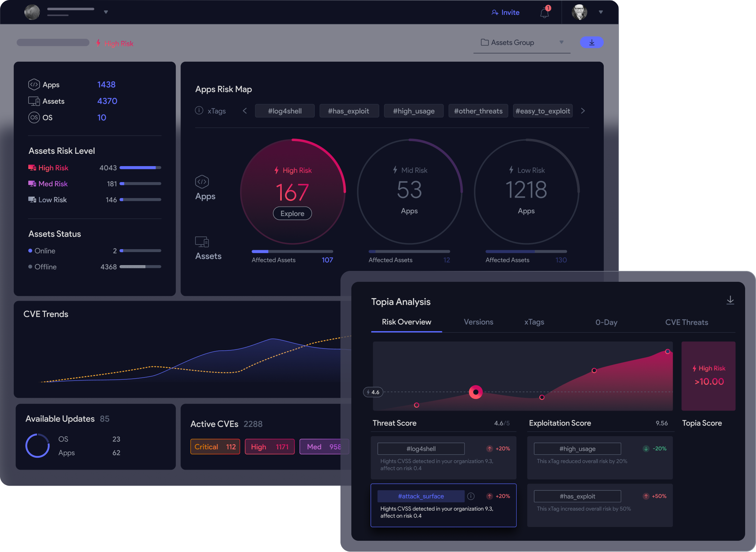756x552 pixels.
Task: Open the Assets Group dropdown
Action: click(522, 43)
